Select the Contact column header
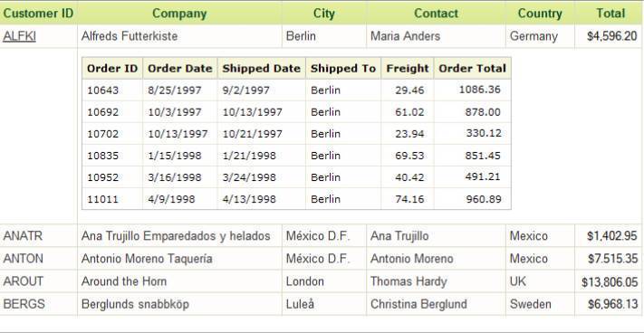This screenshot has height=333, width=644. (436, 14)
